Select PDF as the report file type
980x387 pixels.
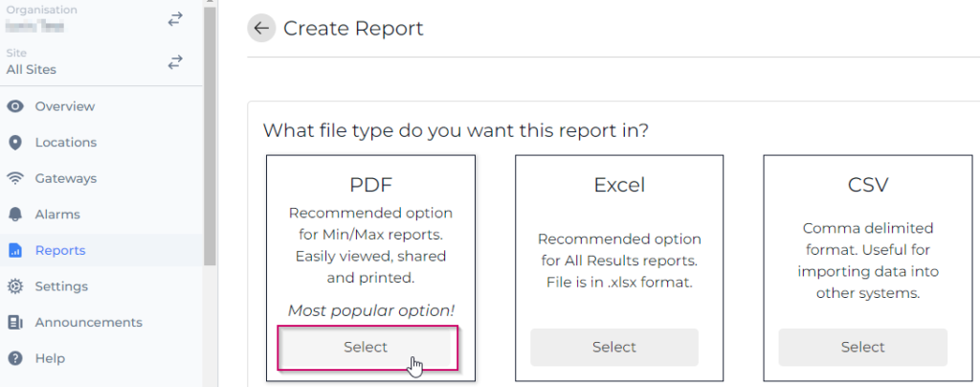[x=365, y=347]
